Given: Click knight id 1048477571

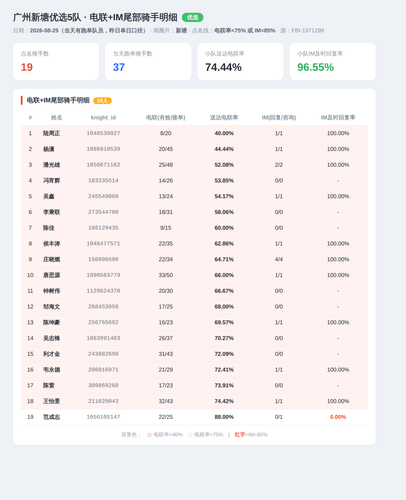Looking at the screenshot, I should [x=103, y=243].
